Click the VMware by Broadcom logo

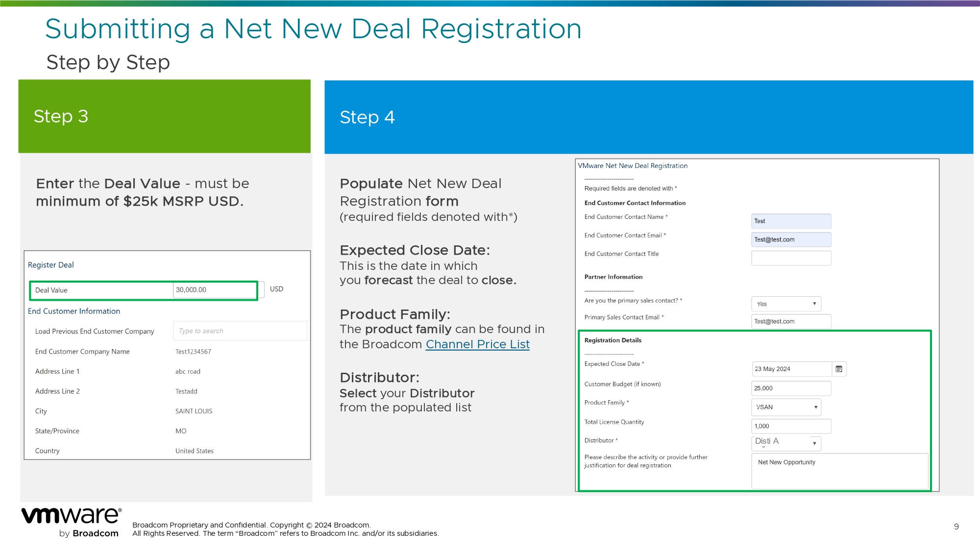[x=71, y=523]
